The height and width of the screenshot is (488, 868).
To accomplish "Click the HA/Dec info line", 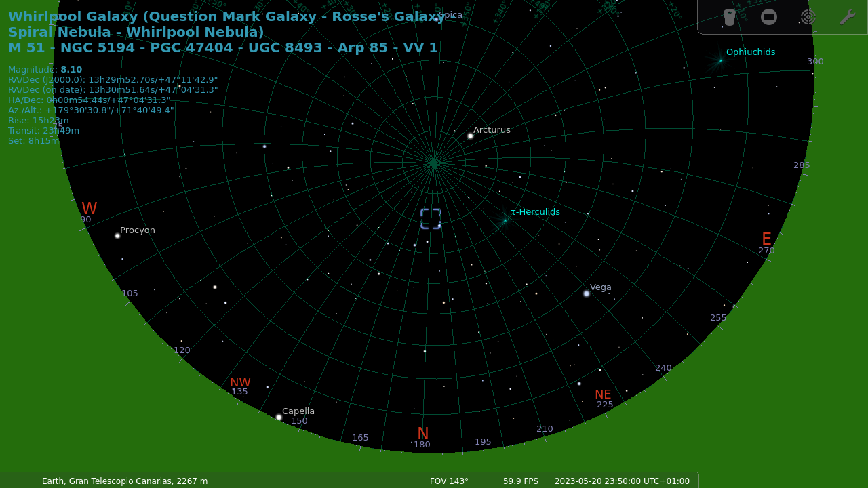I will [x=89, y=100].
